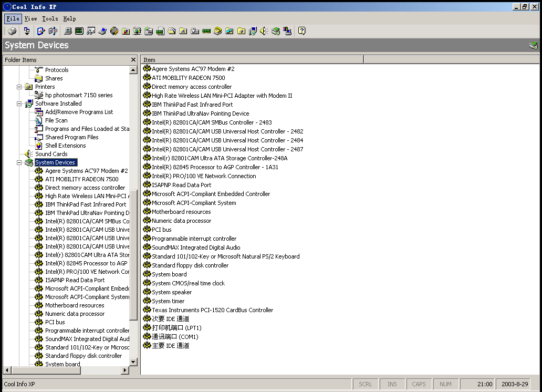This screenshot has height=392, width=542.
Task: Click the Sound Cards speaker icon in tree
Action: point(29,154)
